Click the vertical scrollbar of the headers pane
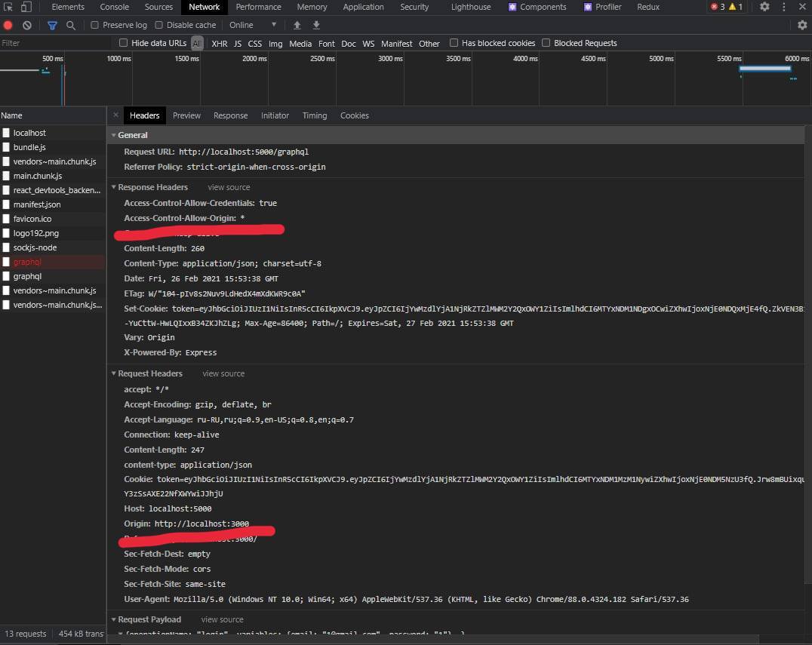The width and height of the screenshot is (812, 645). pyautogui.click(x=808, y=355)
